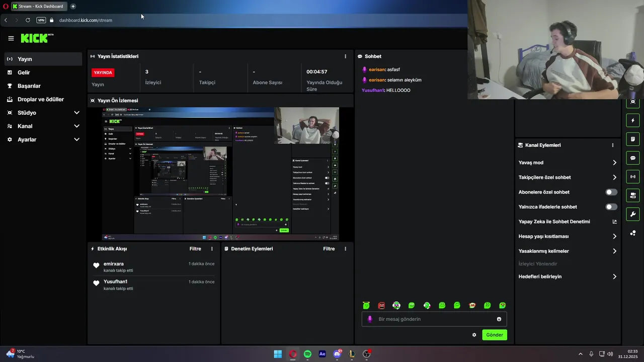Insert the angel halo emote
The image size is (644, 362).
pyautogui.click(x=366, y=305)
